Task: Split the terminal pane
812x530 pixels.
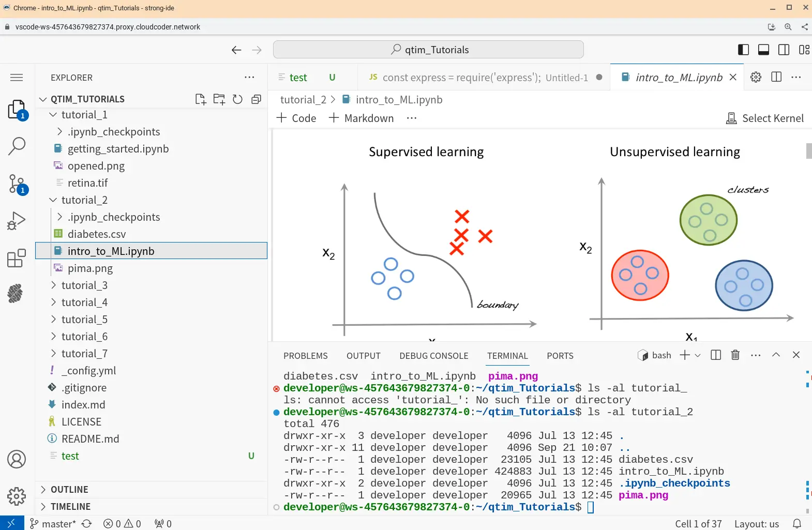Action: point(716,355)
